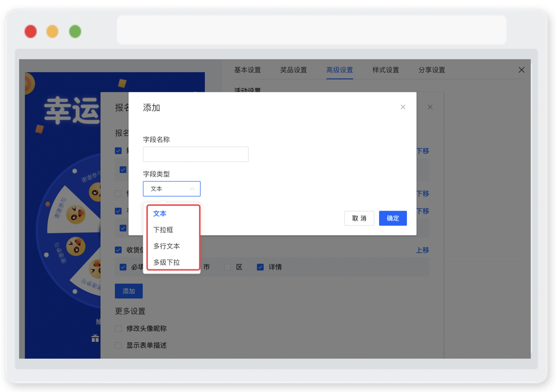Click the green maximize window dot
The width and height of the screenshot is (556, 392).
[x=75, y=32]
